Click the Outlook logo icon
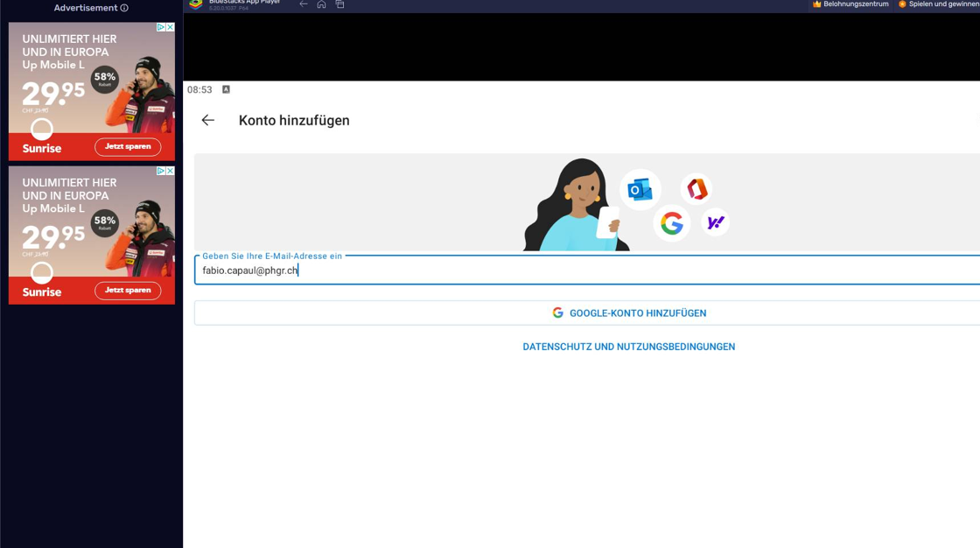This screenshot has width=980, height=548. click(640, 190)
